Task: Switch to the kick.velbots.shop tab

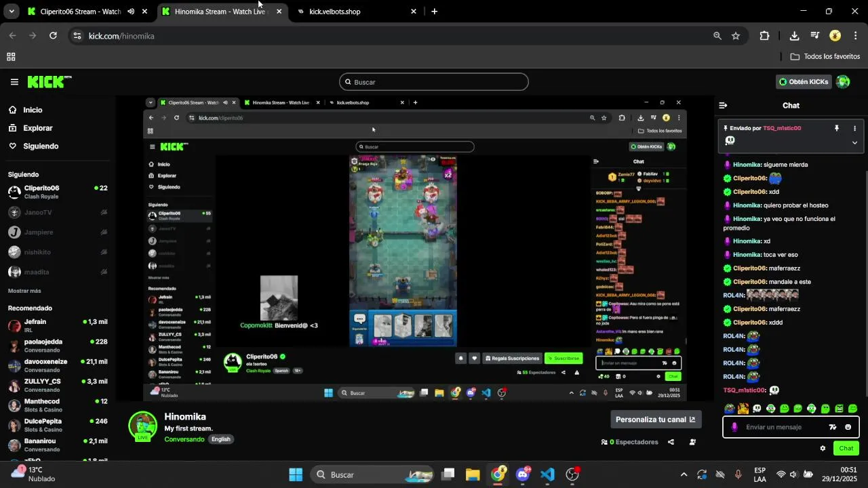Action: click(357, 12)
